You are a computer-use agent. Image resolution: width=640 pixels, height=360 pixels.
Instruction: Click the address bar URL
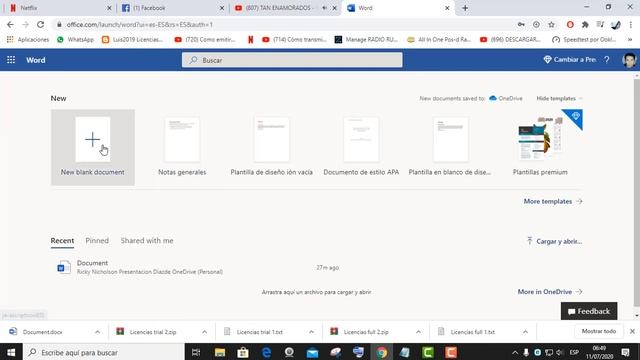pyautogui.click(x=140, y=24)
